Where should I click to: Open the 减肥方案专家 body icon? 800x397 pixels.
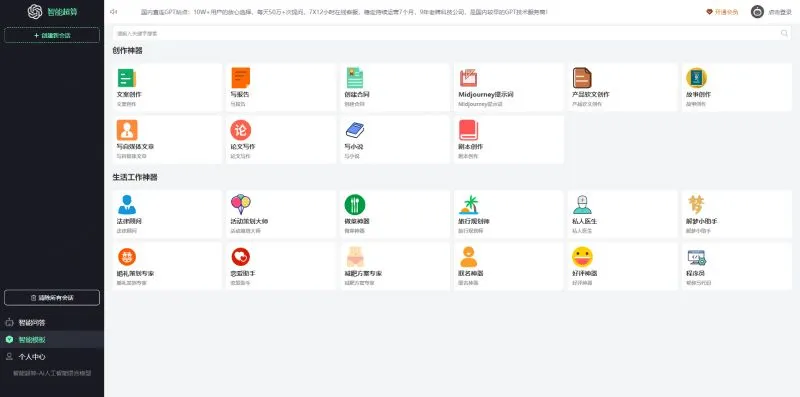point(355,257)
